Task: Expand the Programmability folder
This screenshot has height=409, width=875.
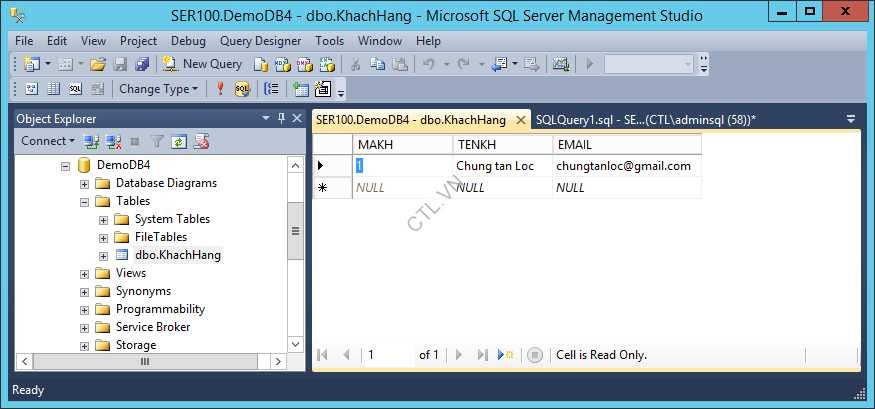Action: coord(85,309)
